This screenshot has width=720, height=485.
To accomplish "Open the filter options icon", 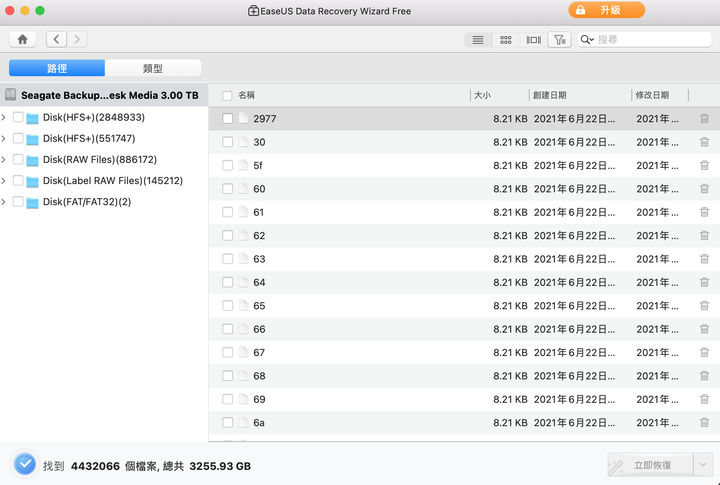I will [x=559, y=40].
